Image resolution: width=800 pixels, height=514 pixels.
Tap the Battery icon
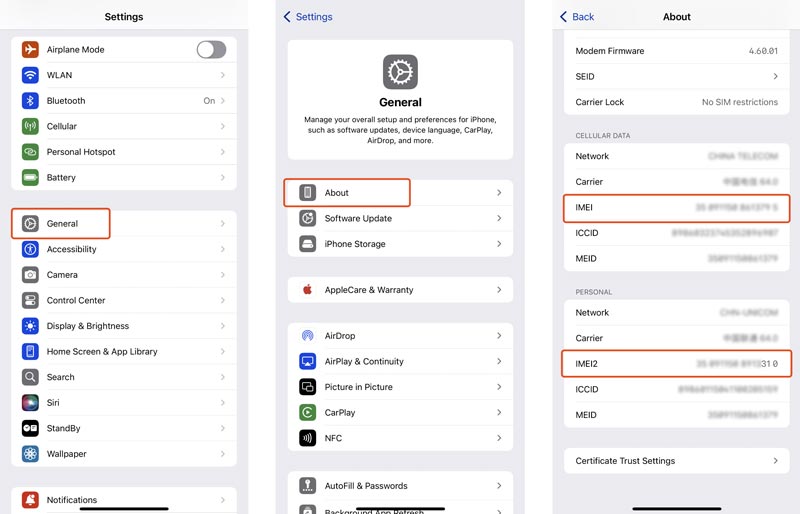click(x=30, y=177)
